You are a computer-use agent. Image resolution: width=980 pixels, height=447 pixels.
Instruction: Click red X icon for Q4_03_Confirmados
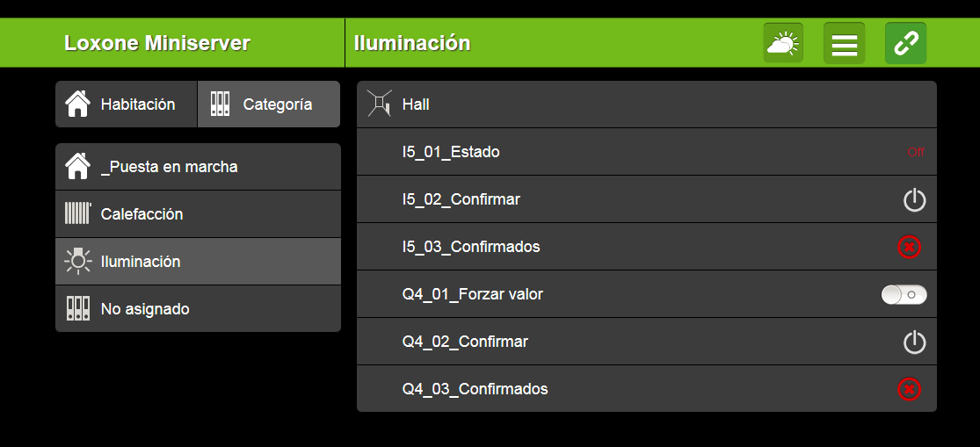pyautogui.click(x=909, y=388)
